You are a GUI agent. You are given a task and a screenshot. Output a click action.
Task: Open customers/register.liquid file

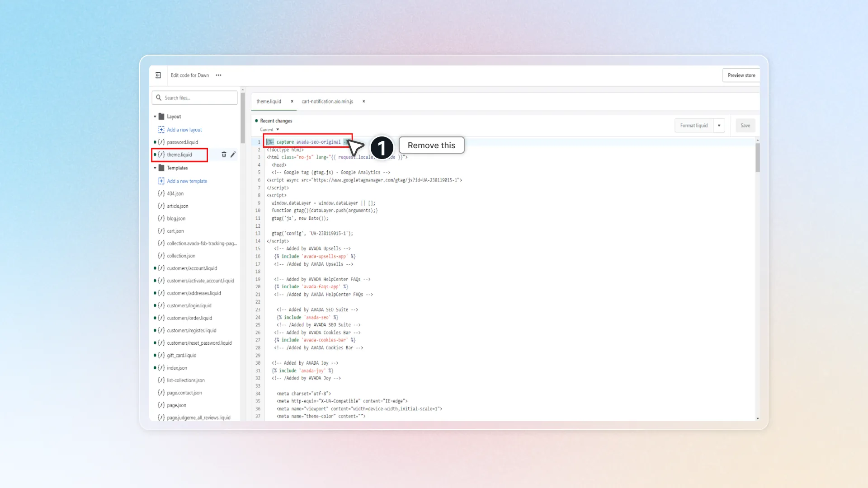[192, 331]
